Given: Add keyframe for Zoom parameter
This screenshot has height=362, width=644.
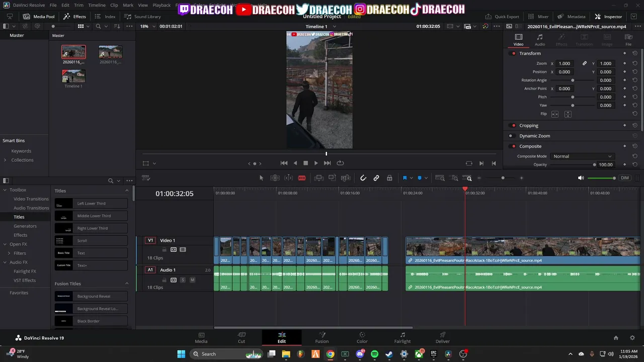Looking at the screenshot, I should click(625, 63).
